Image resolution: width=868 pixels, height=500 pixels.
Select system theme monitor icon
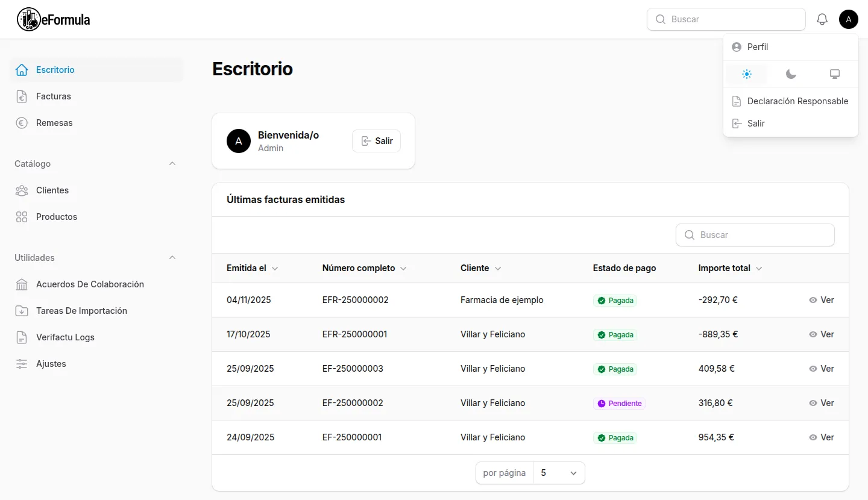point(835,74)
